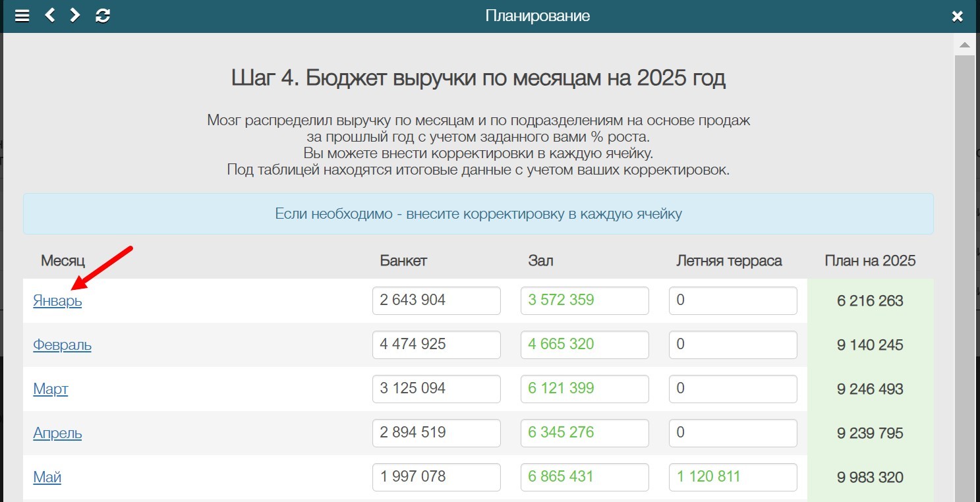Open the Март month link
This screenshot has height=502, width=980.
point(51,389)
